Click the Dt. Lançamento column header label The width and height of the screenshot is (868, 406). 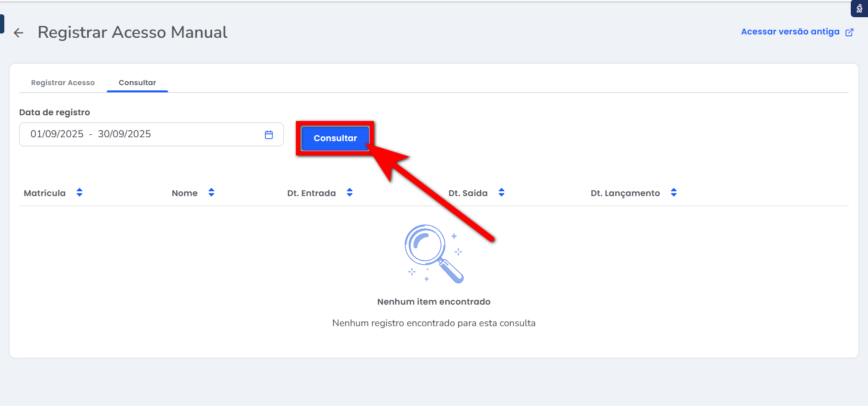click(x=625, y=193)
